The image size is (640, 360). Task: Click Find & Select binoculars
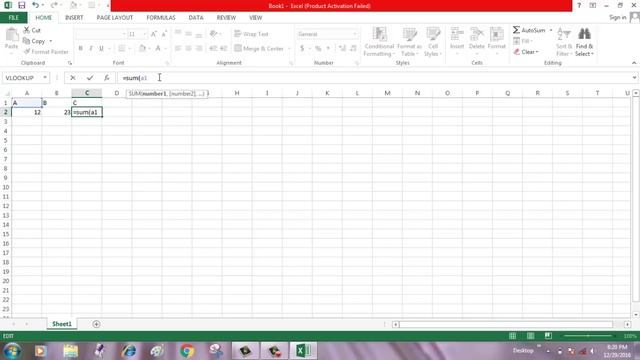(x=584, y=34)
